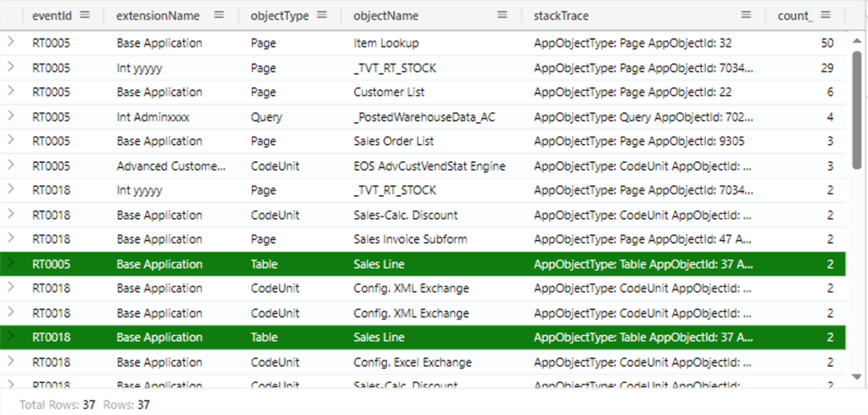Open the count_ column menu icon
868x415 pixels.
[826, 15]
